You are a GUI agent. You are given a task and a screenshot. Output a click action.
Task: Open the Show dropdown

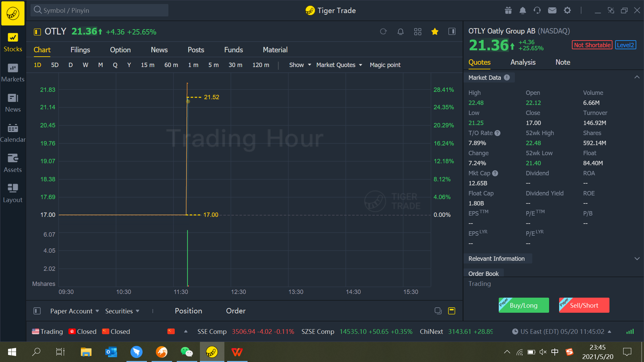pyautogui.click(x=300, y=65)
